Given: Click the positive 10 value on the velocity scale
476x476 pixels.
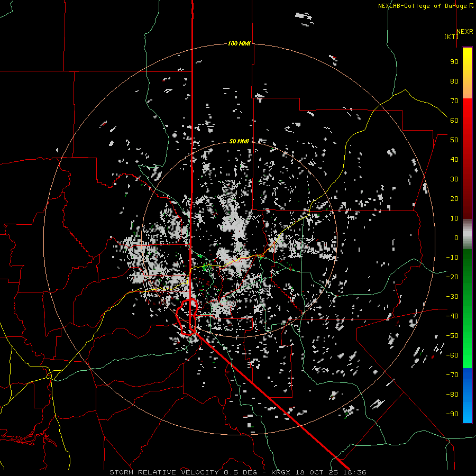Looking at the screenshot, I should 454,218.
